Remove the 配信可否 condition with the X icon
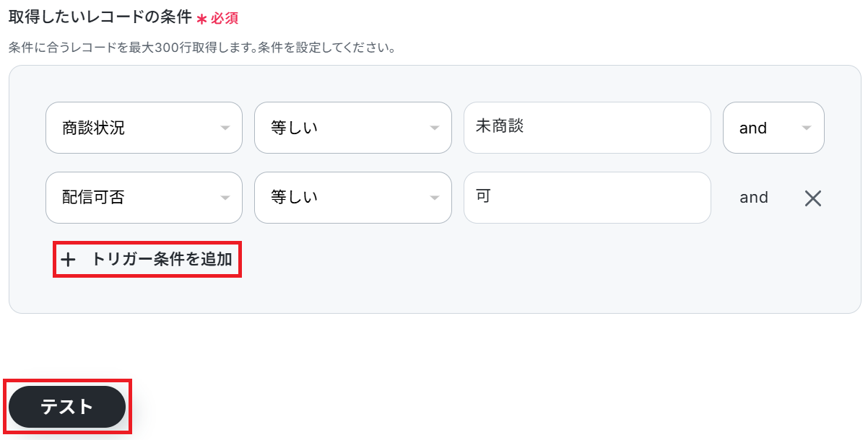Screen dimensions: 868x440 [x=813, y=198]
